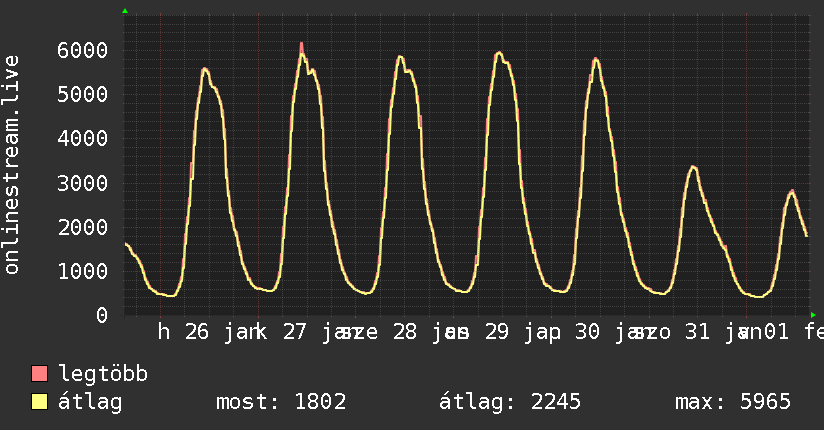The image size is (824, 430).
Task: Select the 'max: 5965' statistic
Action: pyautogui.click(x=733, y=402)
